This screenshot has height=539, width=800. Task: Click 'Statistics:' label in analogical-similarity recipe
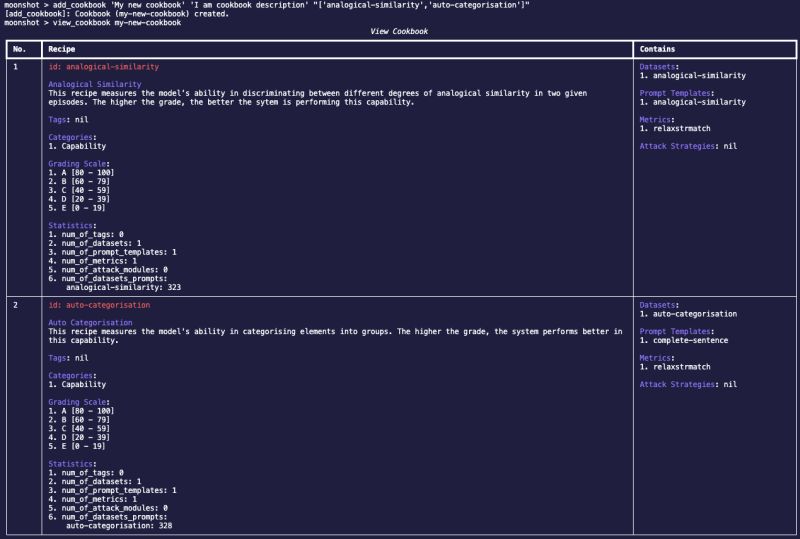72,226
